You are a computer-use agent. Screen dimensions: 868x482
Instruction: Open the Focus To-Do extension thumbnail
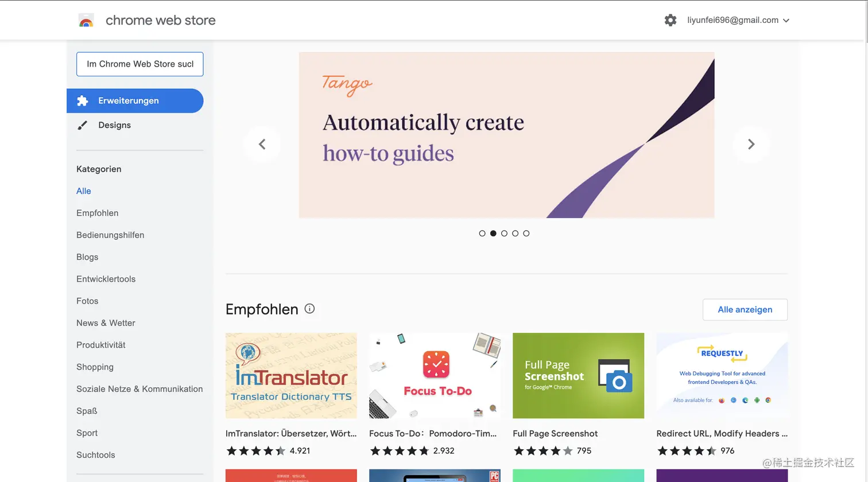click(x=435, y=376)
